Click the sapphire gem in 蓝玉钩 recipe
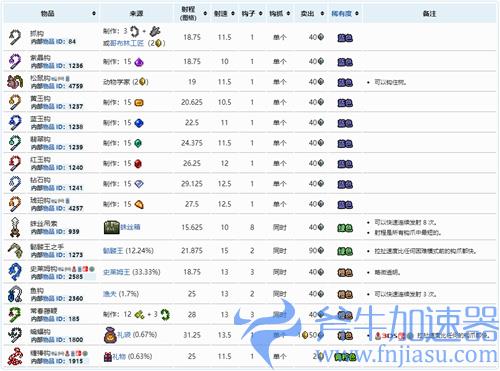 point(139,123)
